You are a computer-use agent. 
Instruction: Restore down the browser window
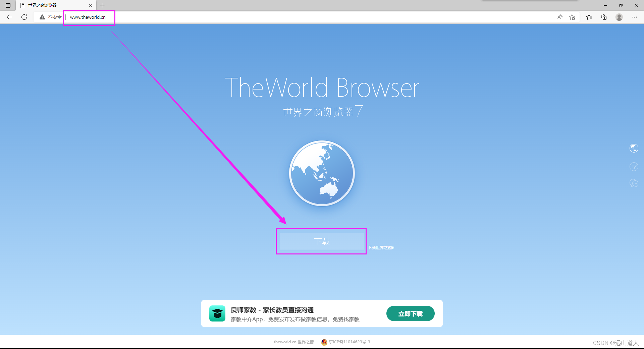pyautogui.click(x=621, y=5)
